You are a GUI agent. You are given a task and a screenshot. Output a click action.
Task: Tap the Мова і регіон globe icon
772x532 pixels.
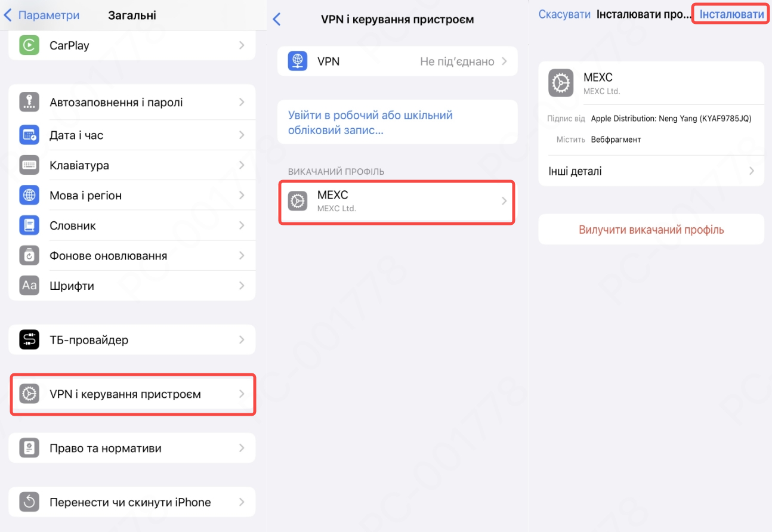(x=29, y=195)
